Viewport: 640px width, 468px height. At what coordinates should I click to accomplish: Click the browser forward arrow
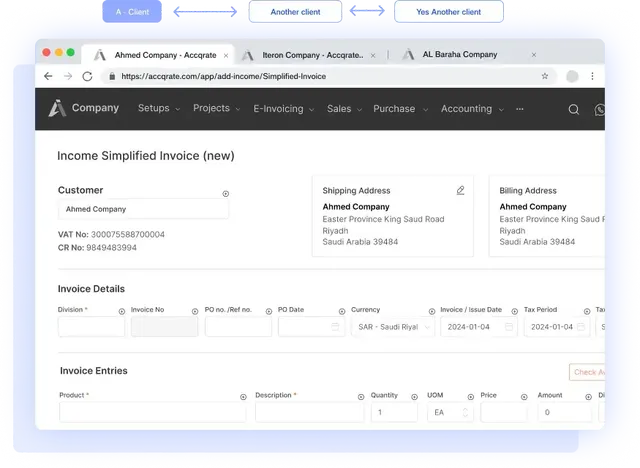coord(68,76)
